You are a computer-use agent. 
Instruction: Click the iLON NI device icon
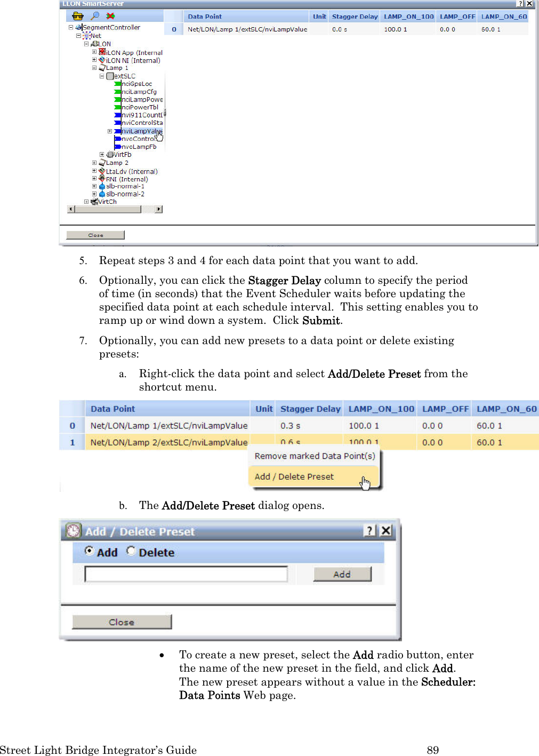(x=102, y=60)
